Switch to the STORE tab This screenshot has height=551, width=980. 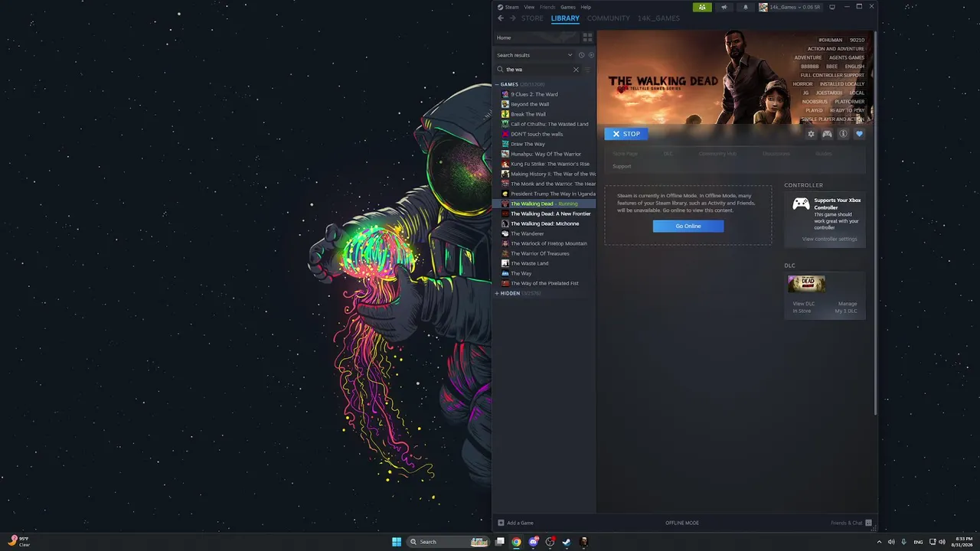[x=532, y=18]
